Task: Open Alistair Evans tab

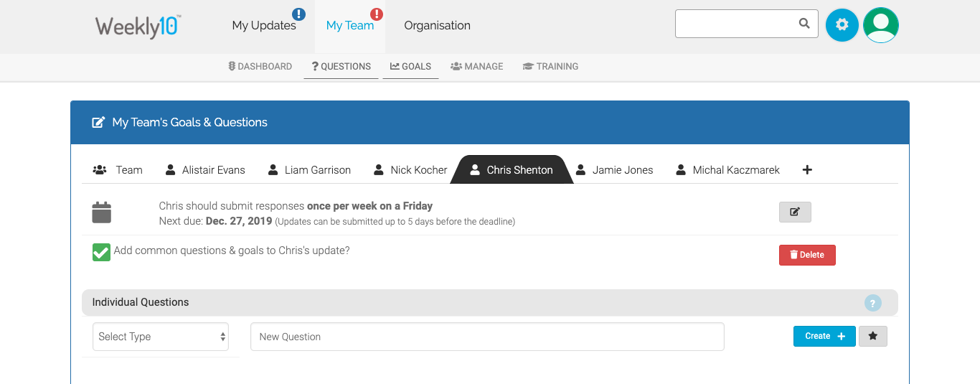Action: pyautogui.click(x=205, y=170)
